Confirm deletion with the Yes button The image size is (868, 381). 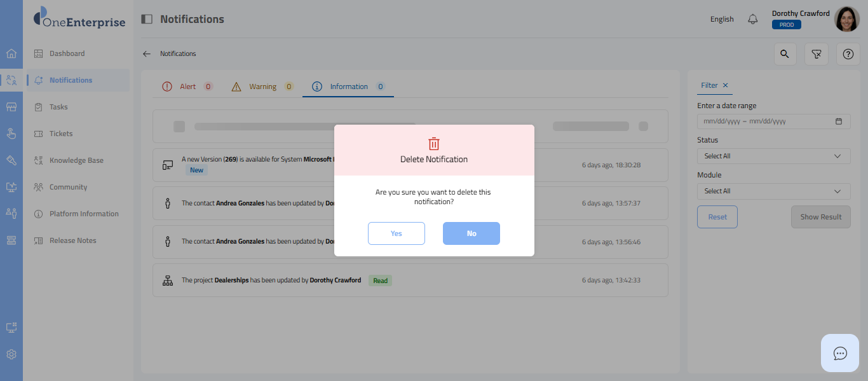pos(396,233)
